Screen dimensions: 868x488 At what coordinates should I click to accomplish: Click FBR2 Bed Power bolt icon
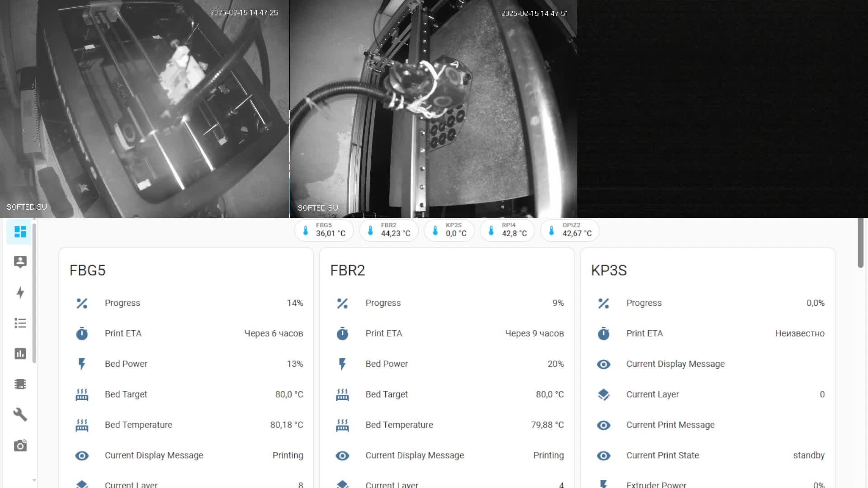pyautogui.click(x=342, y=364)
